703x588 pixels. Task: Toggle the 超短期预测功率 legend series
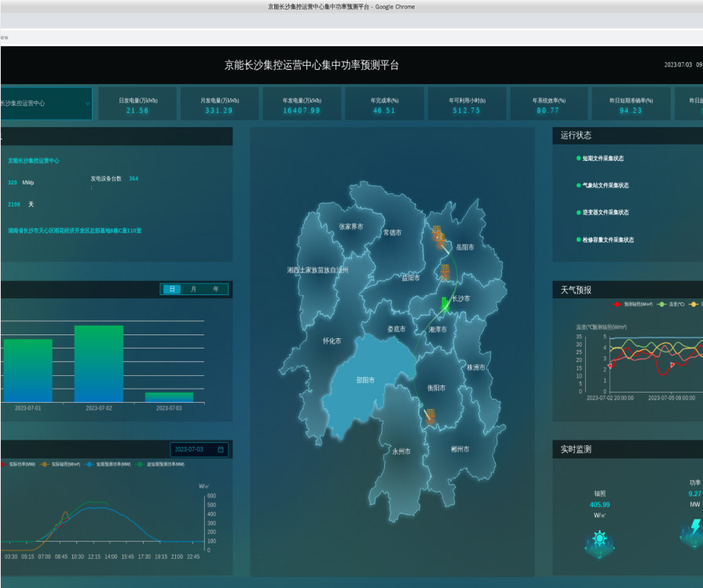click(161, 465)
